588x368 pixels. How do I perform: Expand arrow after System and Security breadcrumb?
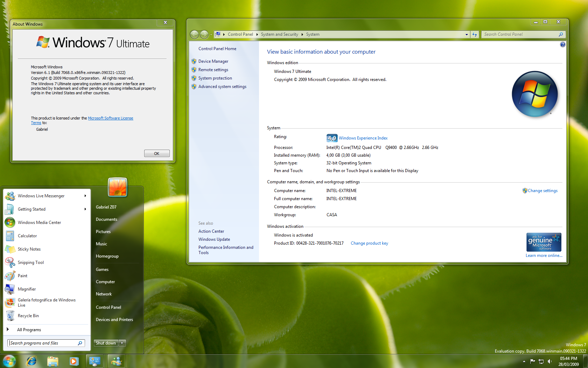(302, 34)
